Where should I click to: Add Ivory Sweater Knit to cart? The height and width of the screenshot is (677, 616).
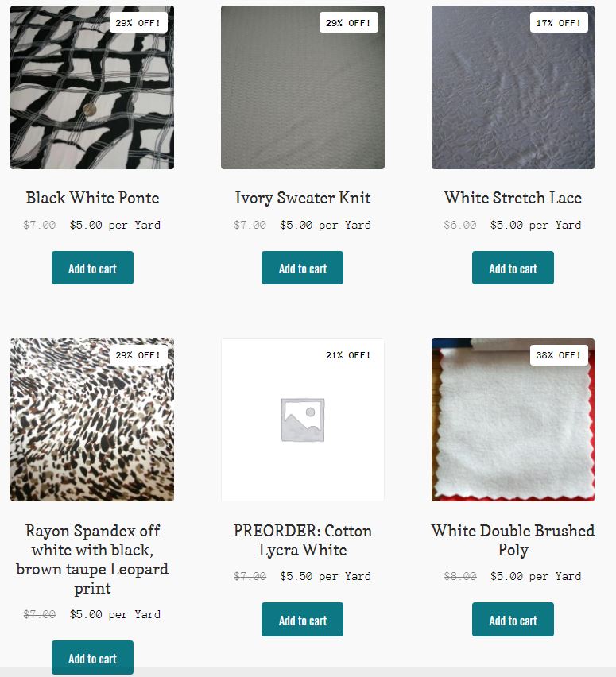[x=302, y=268]
